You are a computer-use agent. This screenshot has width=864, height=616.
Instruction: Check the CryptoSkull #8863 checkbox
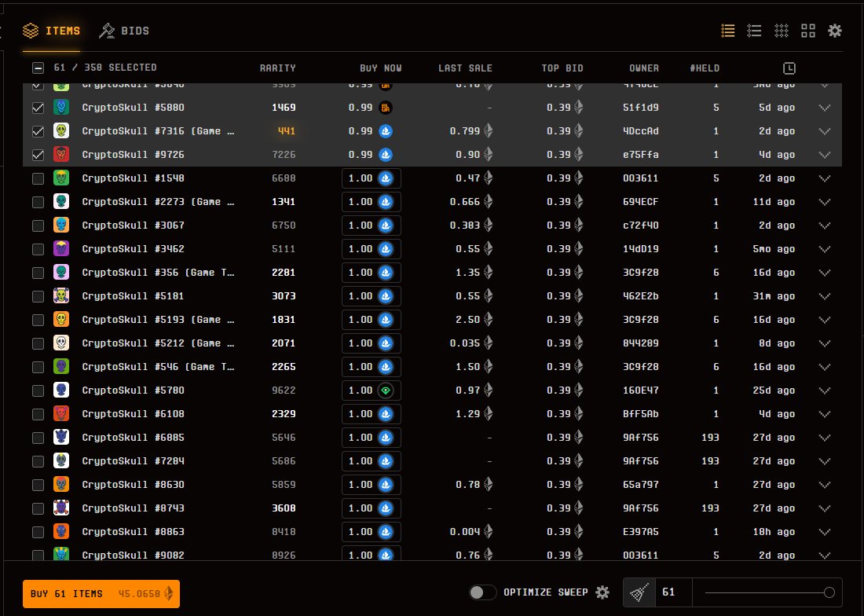[x=38, y=532]
